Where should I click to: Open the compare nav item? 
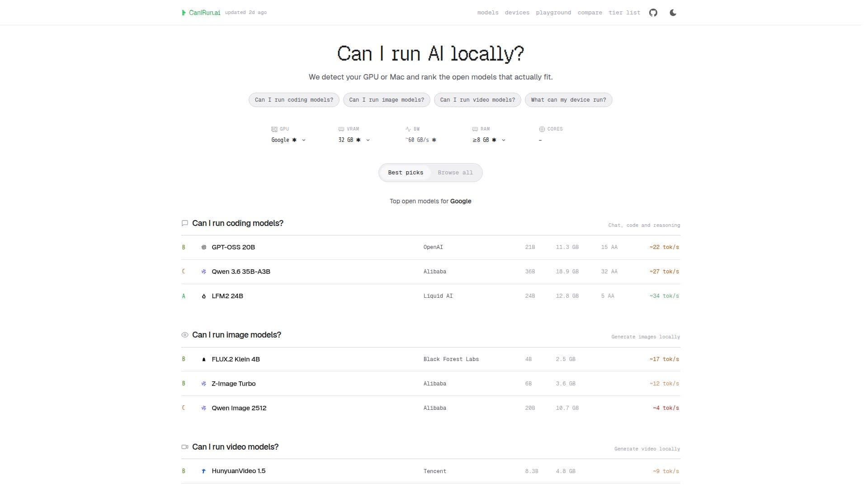[590, 13]
